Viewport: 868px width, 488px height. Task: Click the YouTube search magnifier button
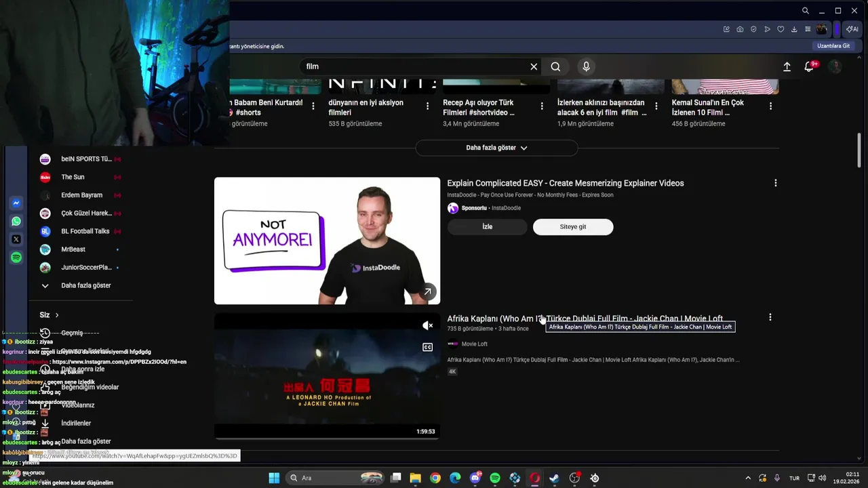[x=555, y=66]
